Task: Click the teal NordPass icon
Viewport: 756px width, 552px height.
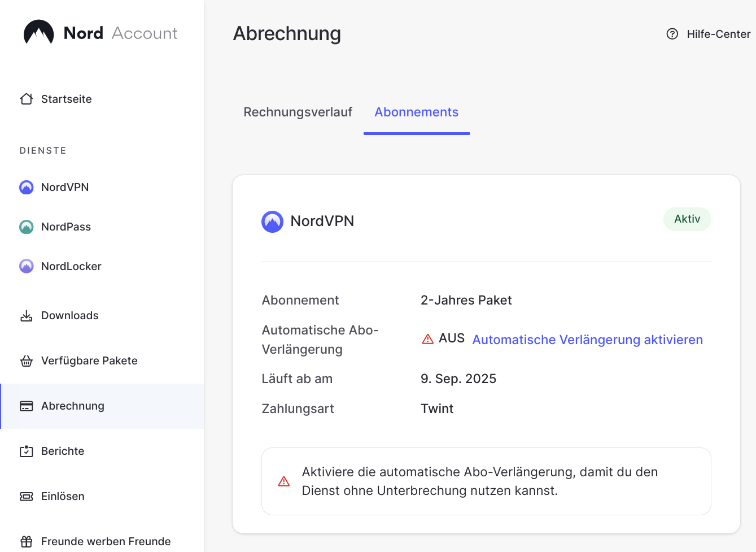Action: click(27, 227)
